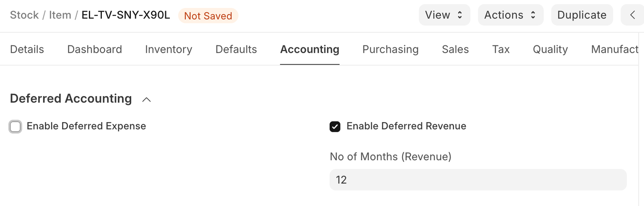Screen dimensions: 644x206
Task: Switch to the Details tab
Action: 27,50
